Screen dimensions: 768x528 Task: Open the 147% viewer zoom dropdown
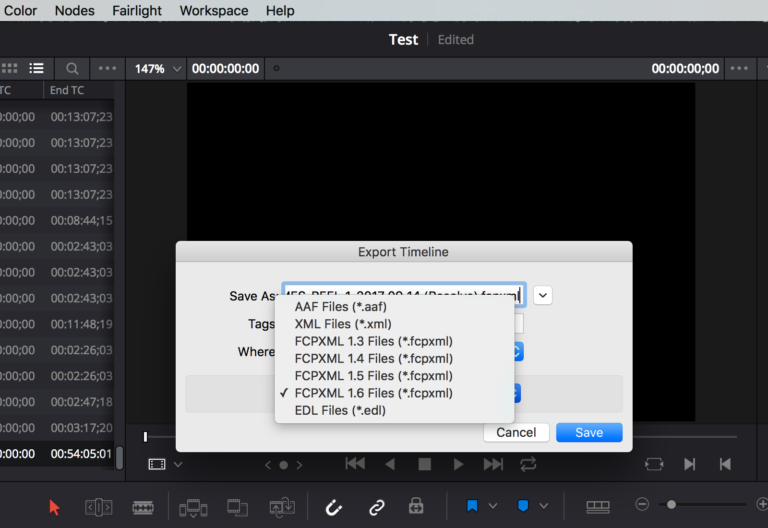(158, 69)
